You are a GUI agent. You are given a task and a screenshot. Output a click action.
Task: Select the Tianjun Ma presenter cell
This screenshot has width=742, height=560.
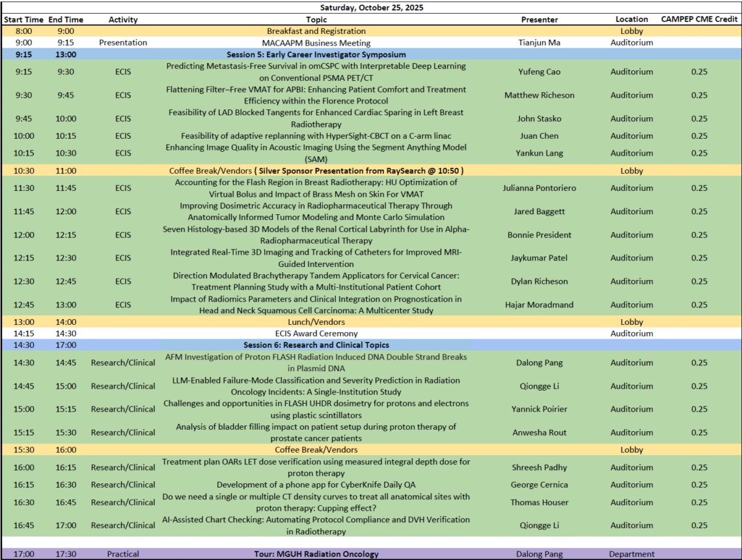tap(539, 43)
